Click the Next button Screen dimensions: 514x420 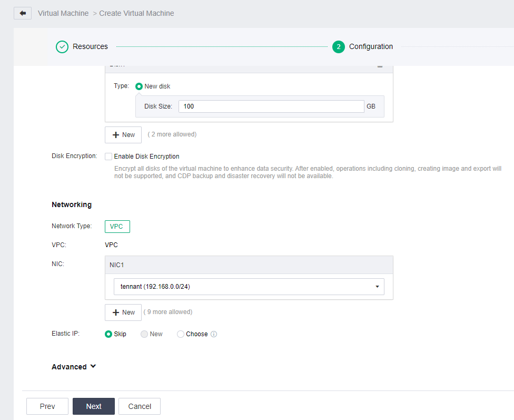[94, 406]
